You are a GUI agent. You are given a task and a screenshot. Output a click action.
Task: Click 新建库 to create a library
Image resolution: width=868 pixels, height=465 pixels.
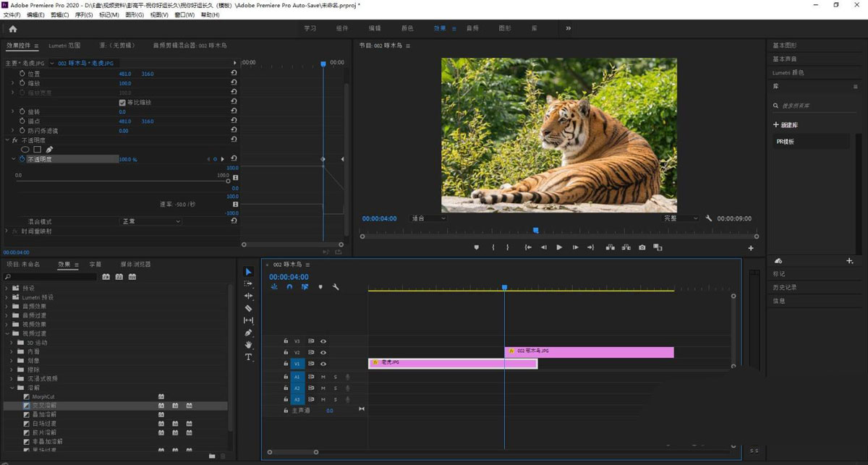786,125
